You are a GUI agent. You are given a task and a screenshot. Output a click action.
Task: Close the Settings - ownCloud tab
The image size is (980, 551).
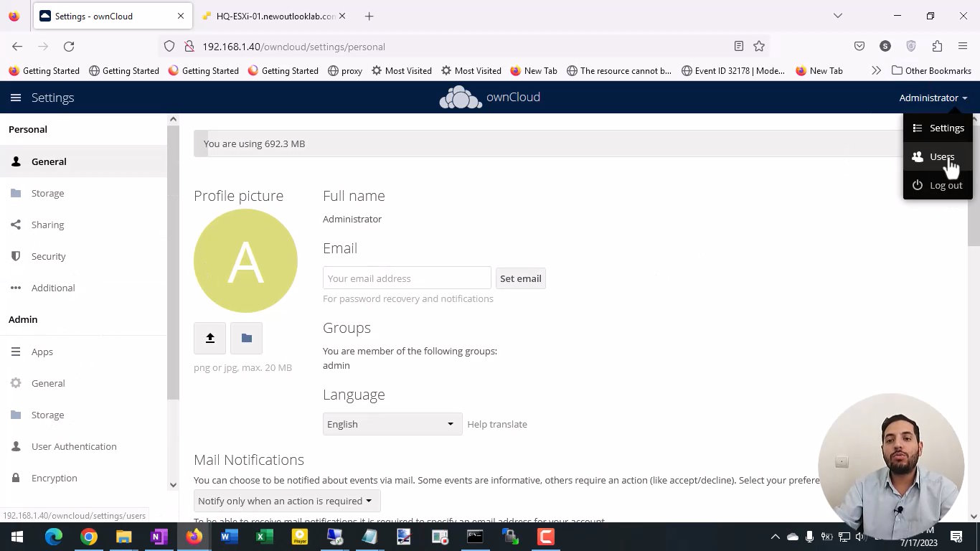click(181, 16)
